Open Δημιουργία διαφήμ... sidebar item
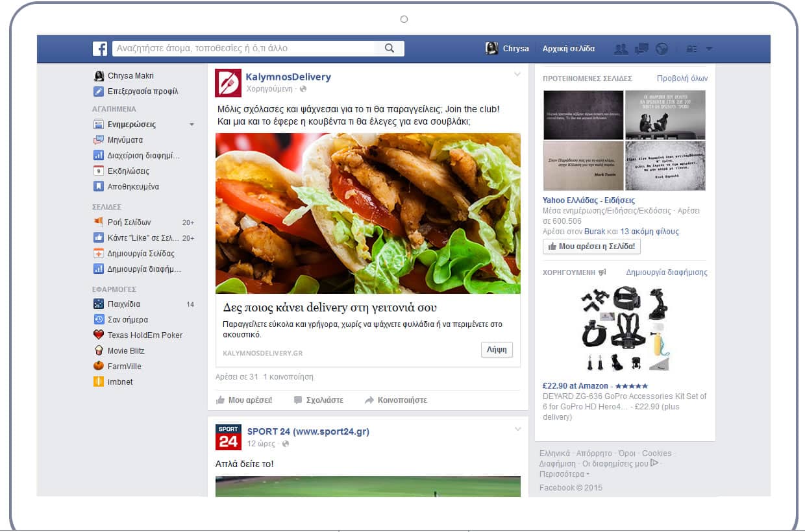This screenshot has width=805, height=532. [145, 269]
